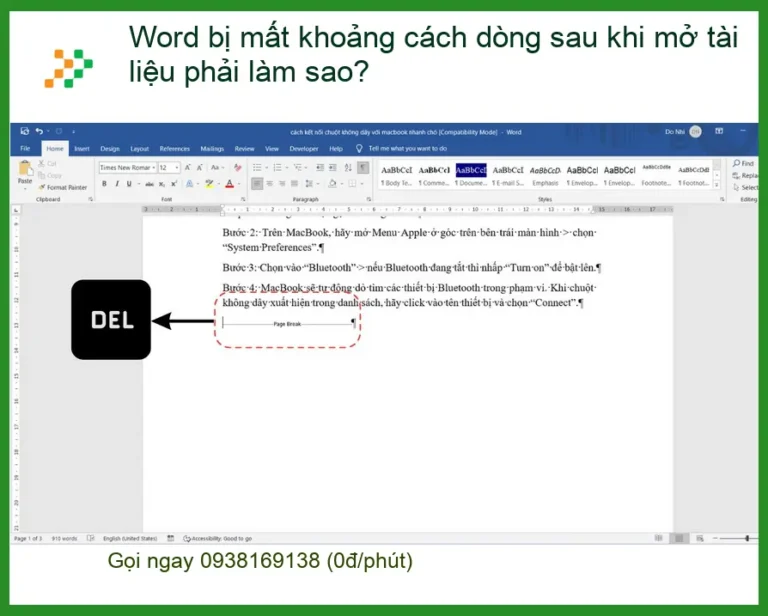Open the Paste options dropdown arrow

tap(25, 189)
